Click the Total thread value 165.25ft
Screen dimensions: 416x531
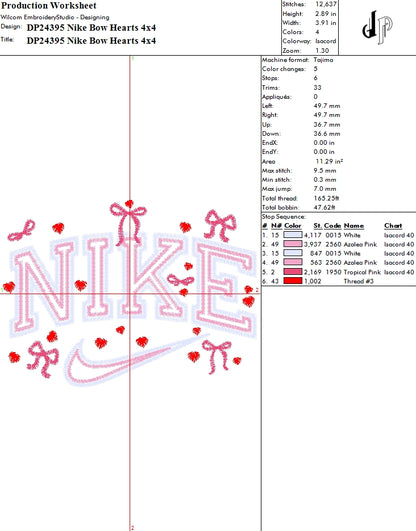point(326,198)
